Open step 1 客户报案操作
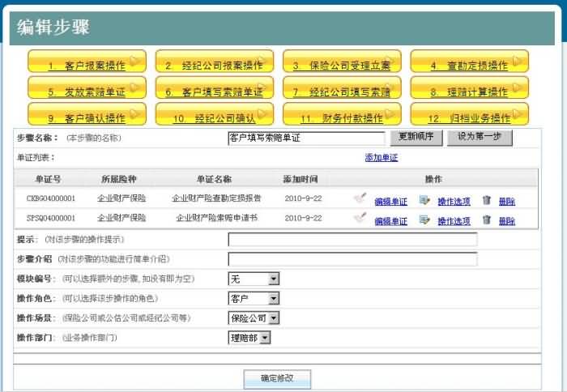Screen dimensions: 567x392 point(87,64)
